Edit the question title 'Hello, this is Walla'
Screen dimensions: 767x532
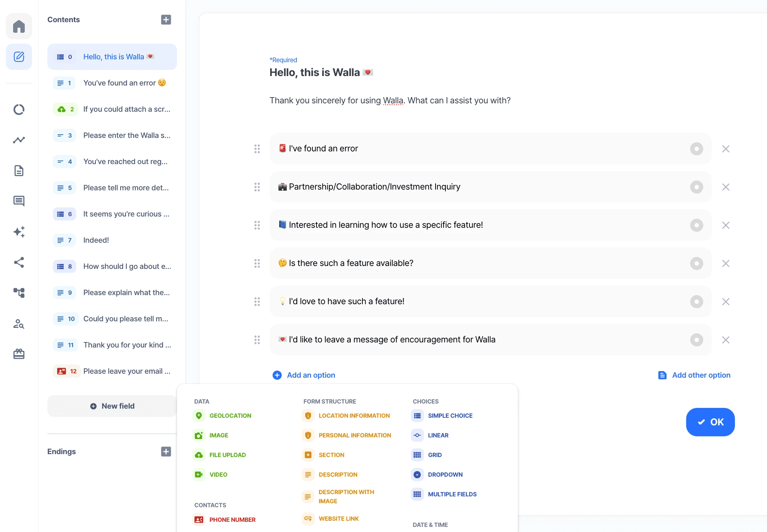[x=321, y=72]
